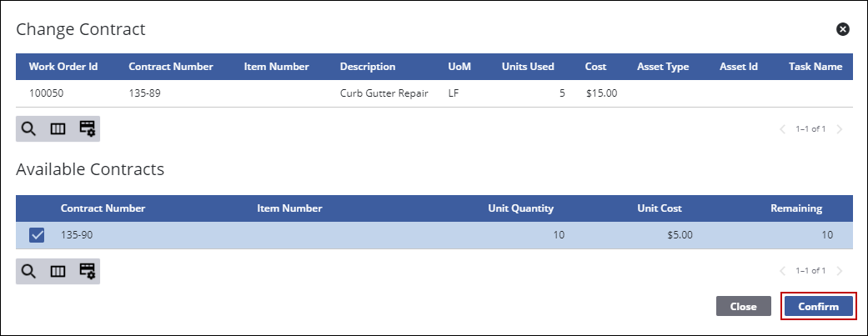Sort Available Contracts by Remaining header

(796, 208)
